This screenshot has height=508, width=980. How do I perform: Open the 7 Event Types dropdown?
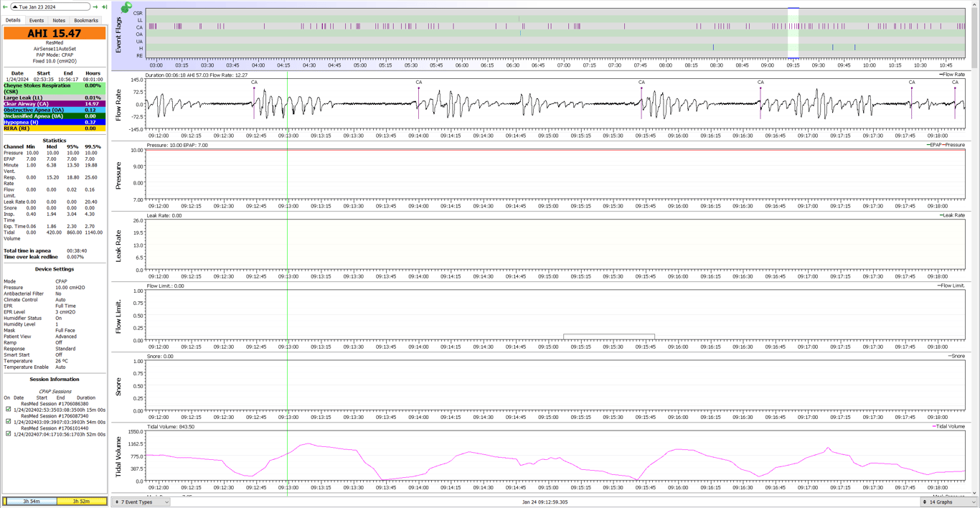(141, 502)
